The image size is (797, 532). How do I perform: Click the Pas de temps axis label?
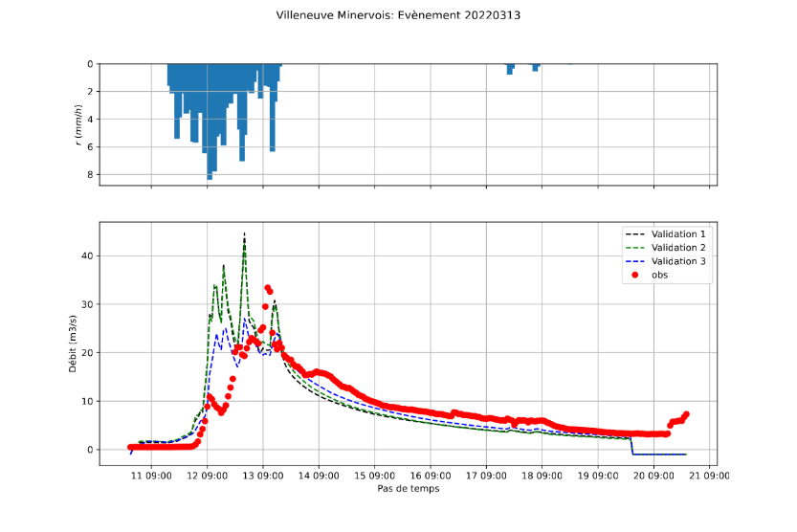[x=408, y=488]
